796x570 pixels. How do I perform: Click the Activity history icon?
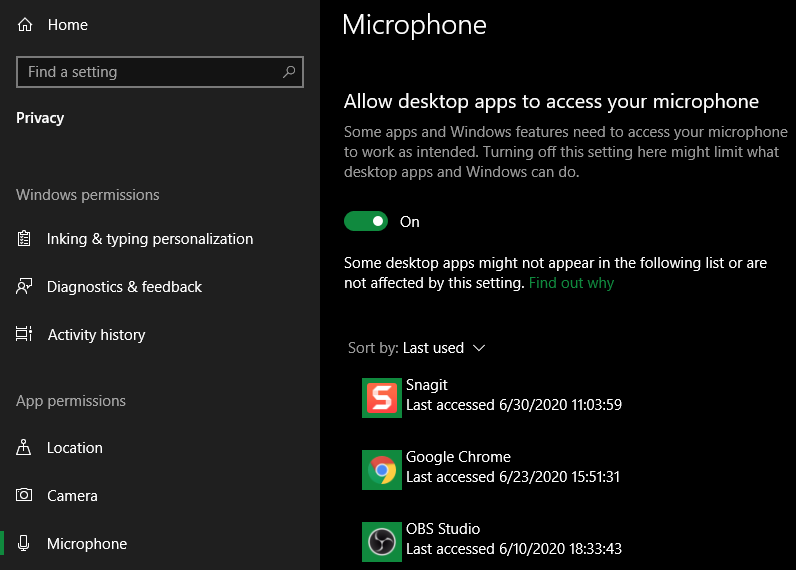coord(25,335)
